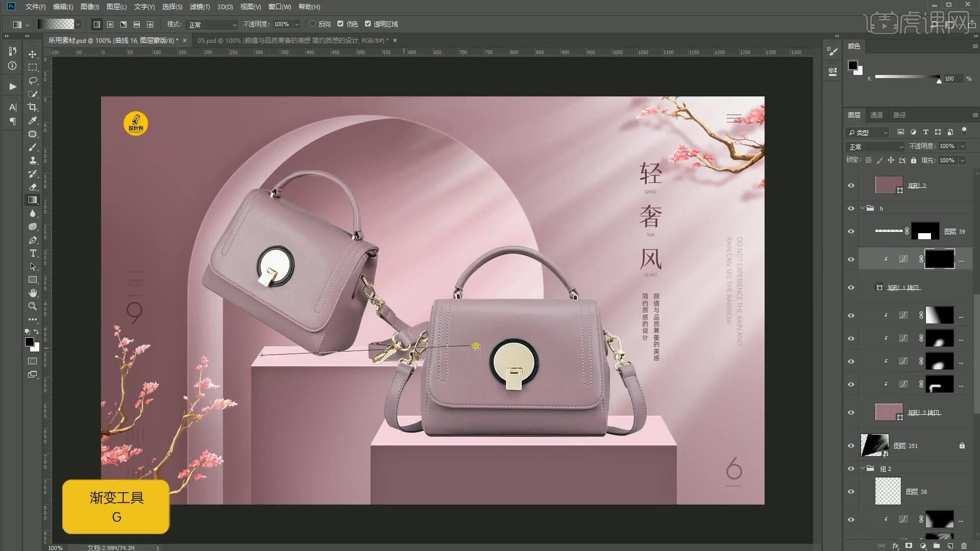Toggle the 仿色 dither checkbox
980x551 pixels.
tap(340, 24)
